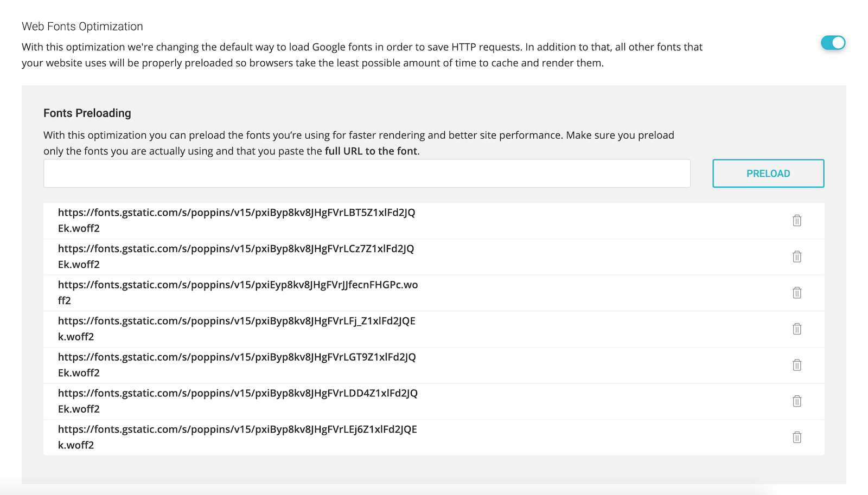
Task: Click the Fonts Preloading heading
Action: click(x=87, y=113)
